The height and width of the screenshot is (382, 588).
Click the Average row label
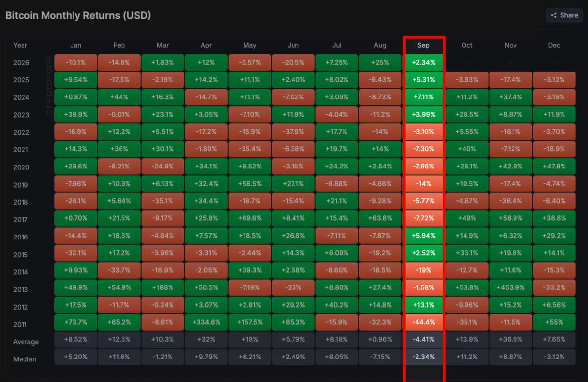26,342
